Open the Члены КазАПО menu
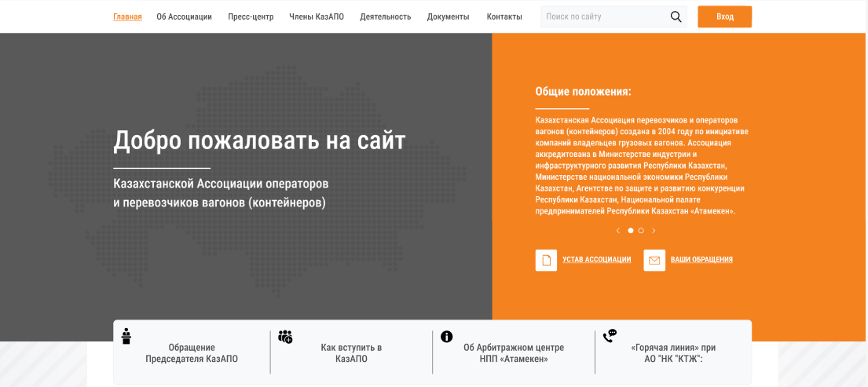This screenshot has width=868, height=387. [317, 16]
